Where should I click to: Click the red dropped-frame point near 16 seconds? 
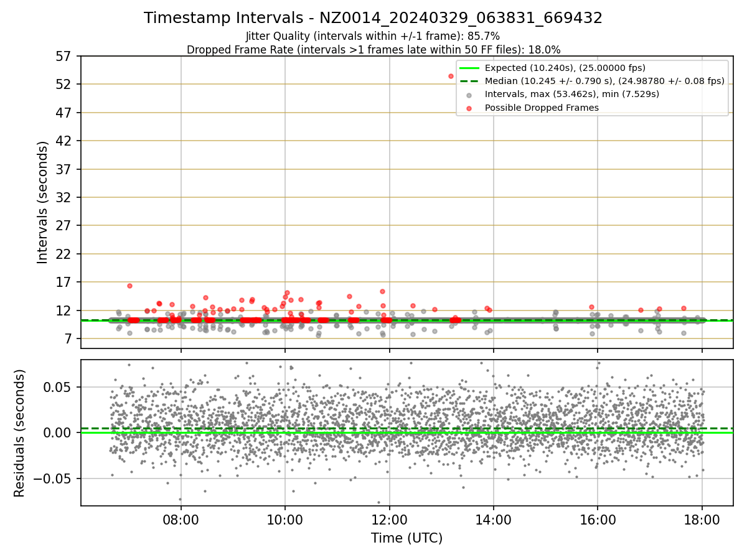[129, 286]
